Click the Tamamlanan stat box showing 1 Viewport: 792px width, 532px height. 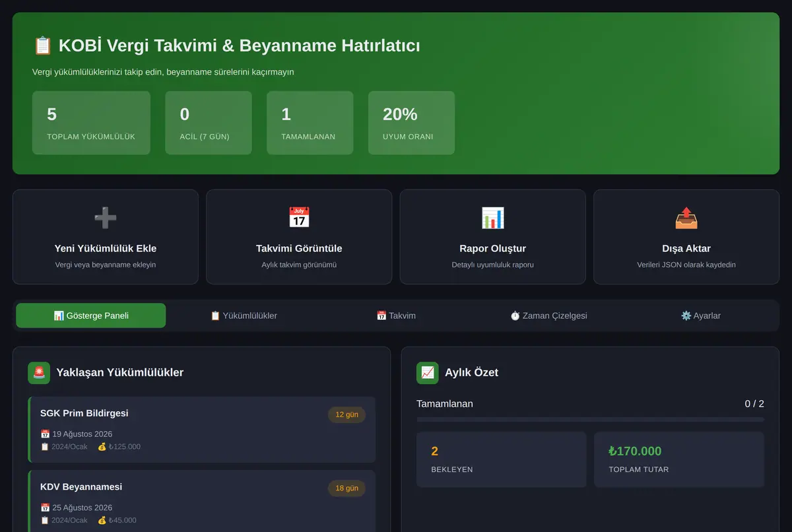tap(310, 123)
